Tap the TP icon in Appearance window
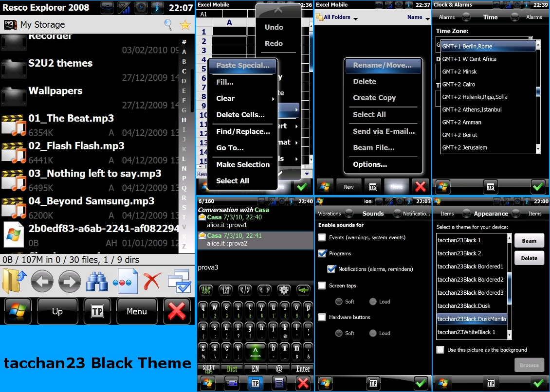The height and width of the screenshot is (392, 550). [491, 383]
